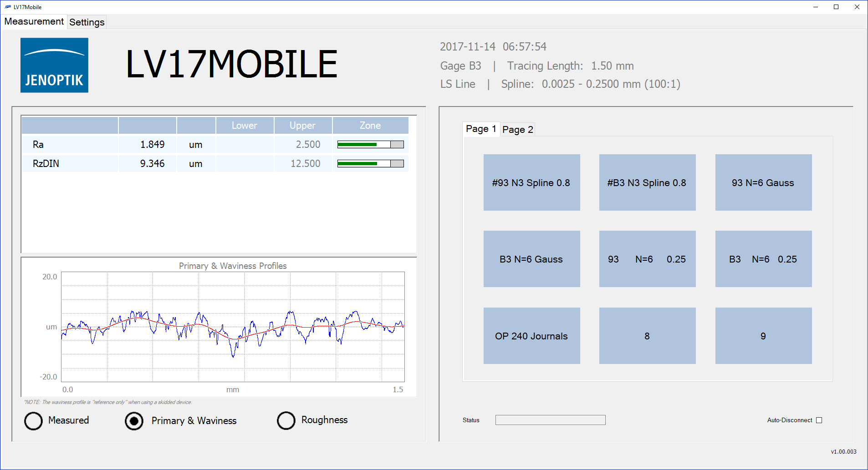Viewport: 868px width, 470px height.
Task: Maximize the LV17Mobile window
Action: [x=836, y=7]
